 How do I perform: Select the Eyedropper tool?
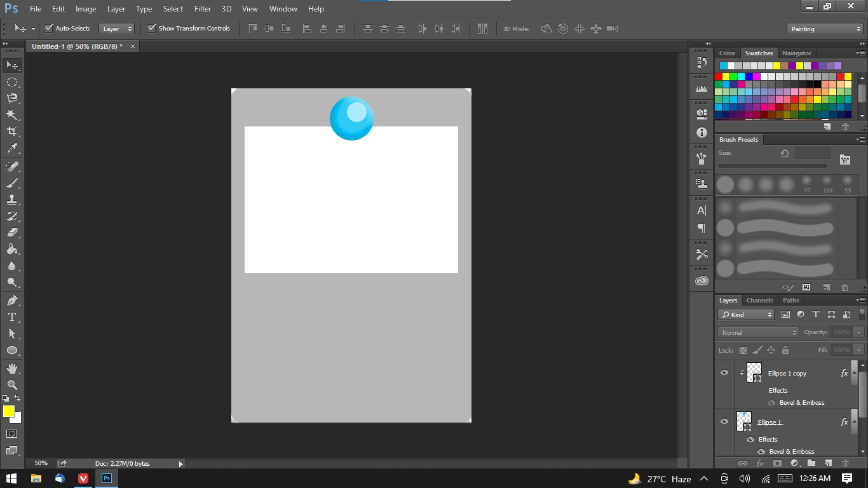coord(12,148)
